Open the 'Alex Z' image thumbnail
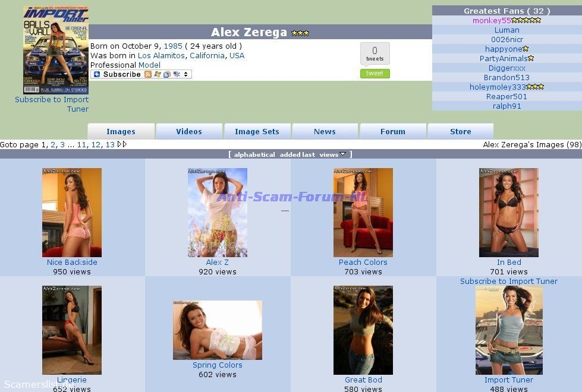Screen dimensions: 582x392 click(x=218, y=212)
